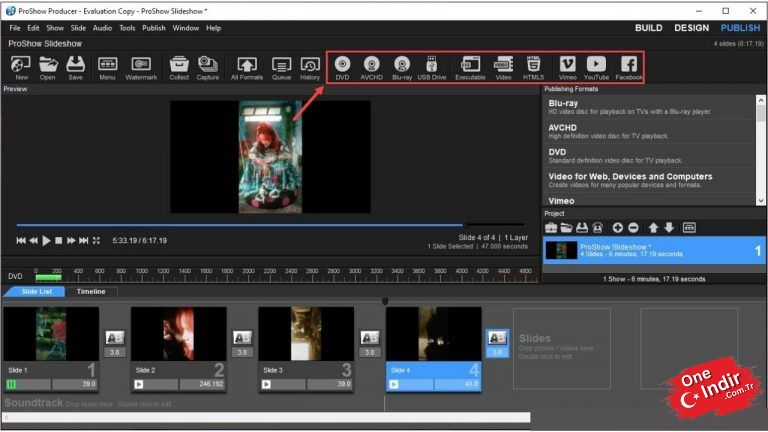Open the publishing History
Image resolution: width=768 pixels, height=432 pixels.
click(310, 68)
